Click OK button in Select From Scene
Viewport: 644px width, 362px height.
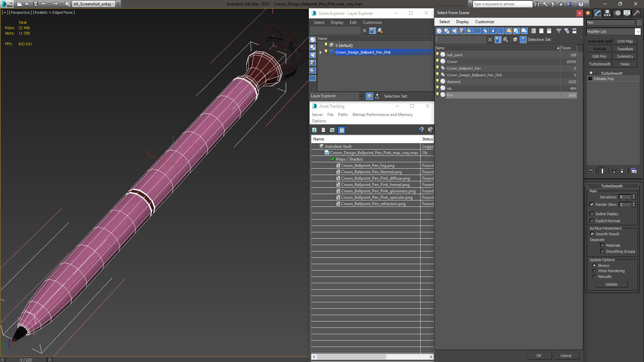539,356
